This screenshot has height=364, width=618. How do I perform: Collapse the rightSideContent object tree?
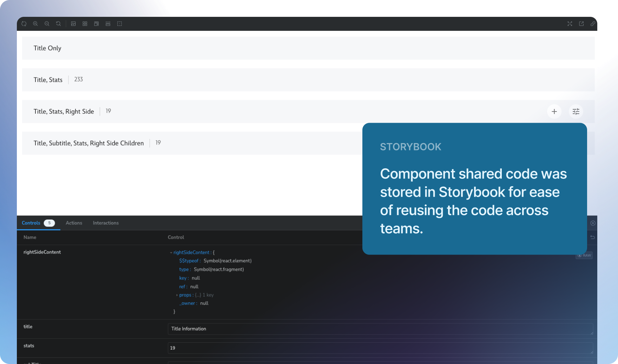click(171, 252)
